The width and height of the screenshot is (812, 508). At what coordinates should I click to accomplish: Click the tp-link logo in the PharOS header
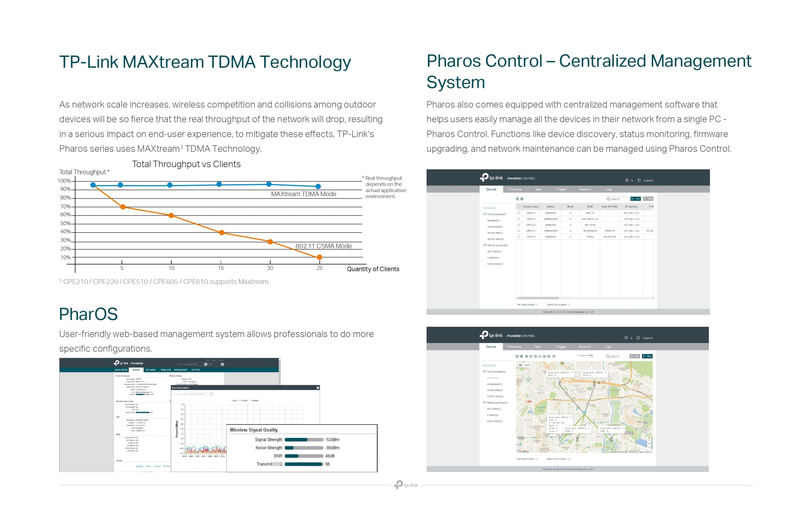121,363
